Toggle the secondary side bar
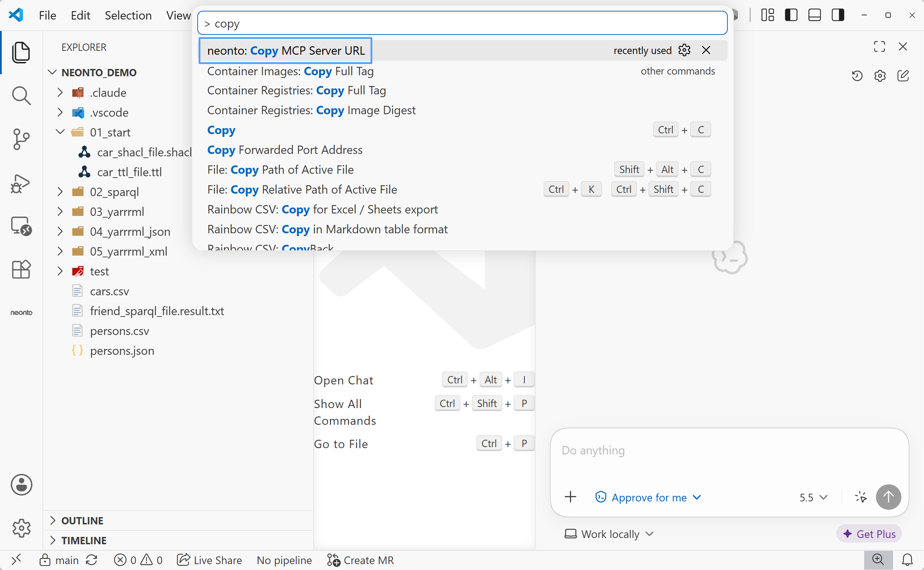The image size is (924, 570). tap(838, 15)
